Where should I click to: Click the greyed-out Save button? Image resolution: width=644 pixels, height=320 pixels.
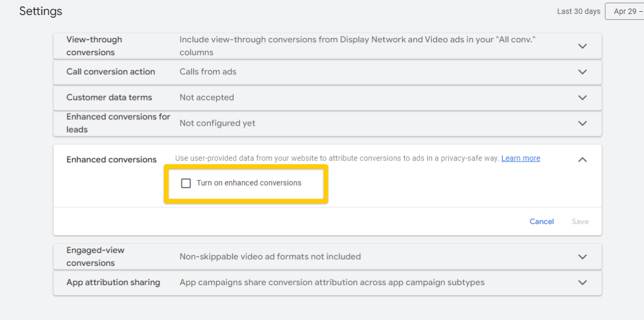click(580, 221)
